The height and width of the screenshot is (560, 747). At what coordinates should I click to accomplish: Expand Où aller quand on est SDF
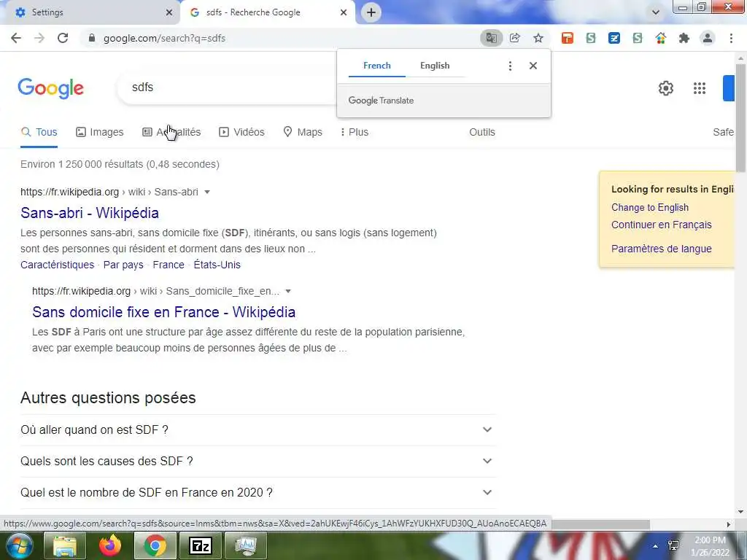258,429
